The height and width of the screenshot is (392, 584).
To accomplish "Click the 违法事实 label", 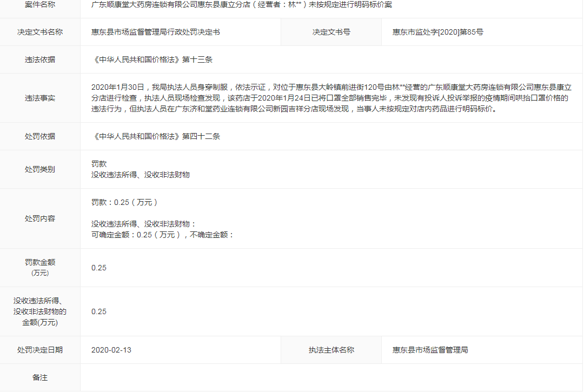I will [40, 98].
